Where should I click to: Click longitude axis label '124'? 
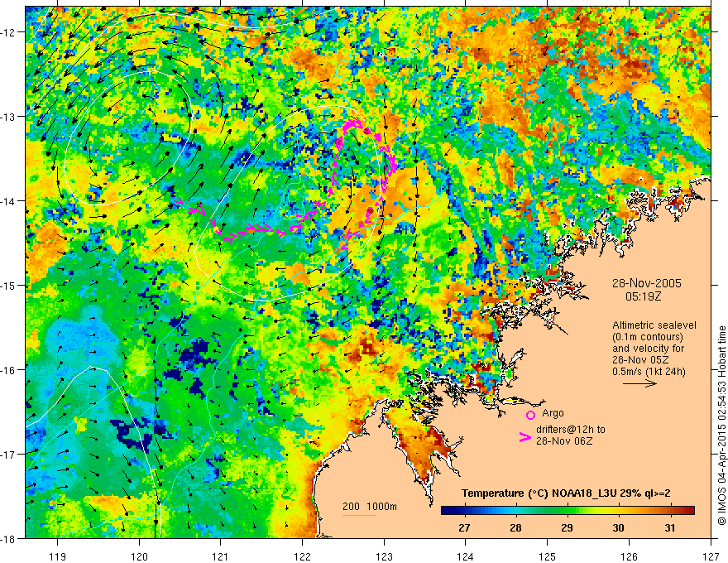[466, 556]
